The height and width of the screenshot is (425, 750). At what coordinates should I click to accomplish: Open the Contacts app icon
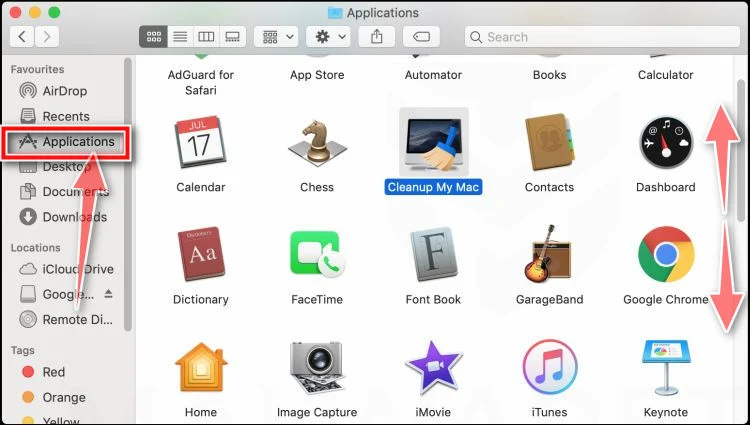pos(549,142)
